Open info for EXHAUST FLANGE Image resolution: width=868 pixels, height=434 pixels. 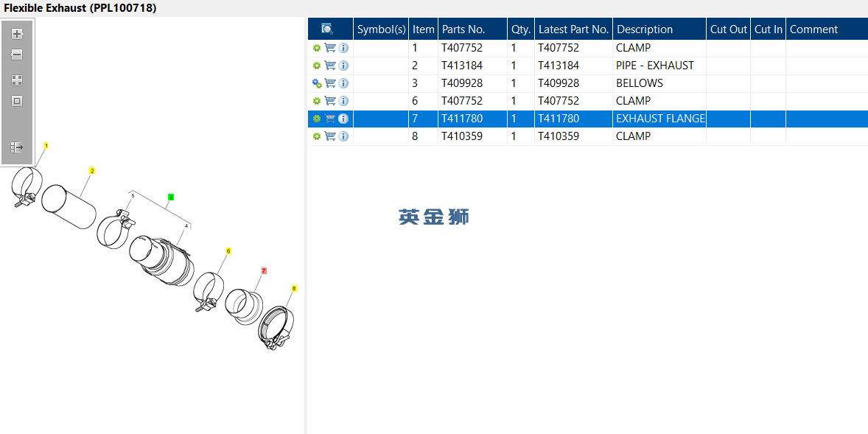343,119
